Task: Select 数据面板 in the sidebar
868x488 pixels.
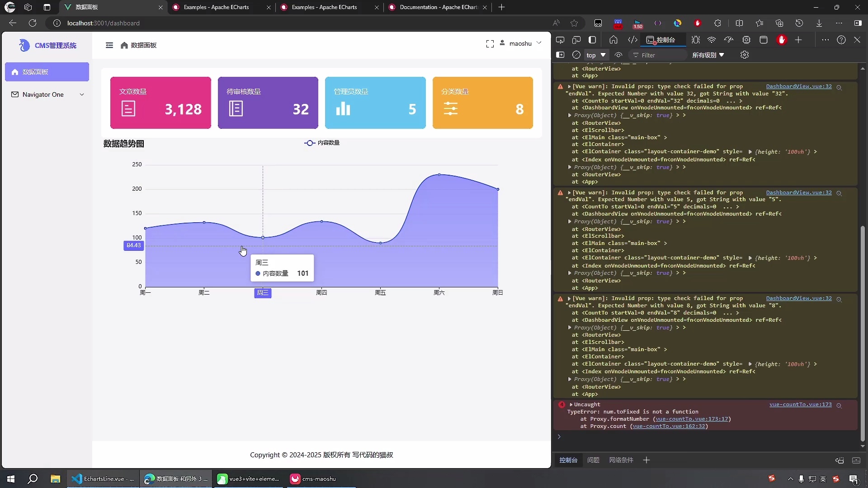Action: tap(47, 72)
